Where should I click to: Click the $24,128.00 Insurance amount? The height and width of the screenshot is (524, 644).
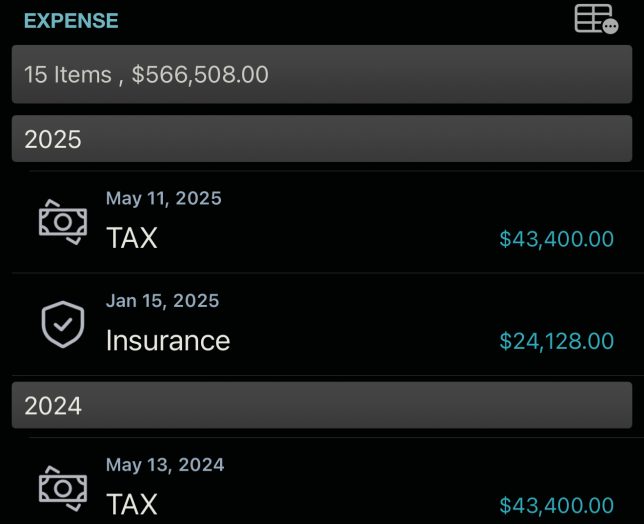point(556,342)
